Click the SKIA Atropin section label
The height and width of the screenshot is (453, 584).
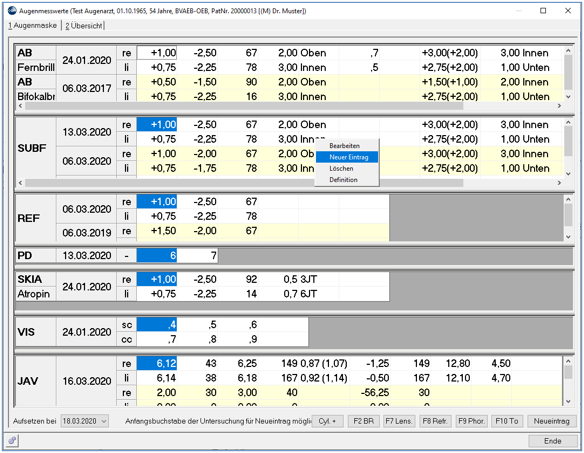(36, 286)
